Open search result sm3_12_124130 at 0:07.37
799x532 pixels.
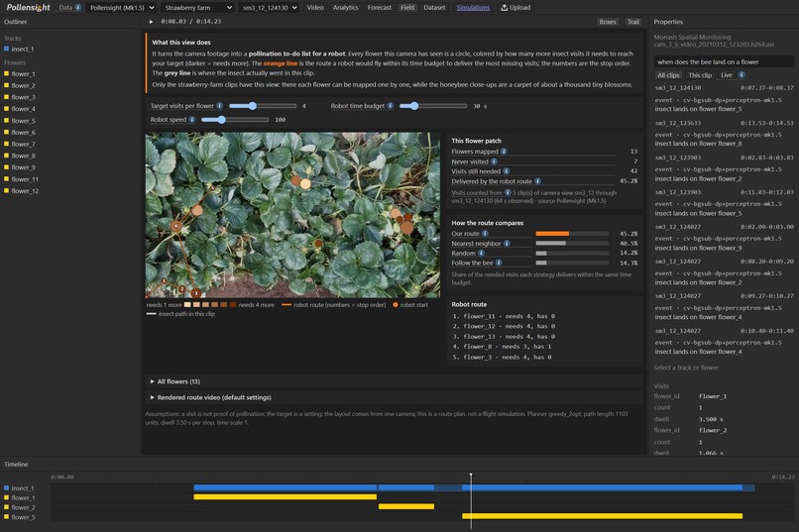[x=724, y=98]
